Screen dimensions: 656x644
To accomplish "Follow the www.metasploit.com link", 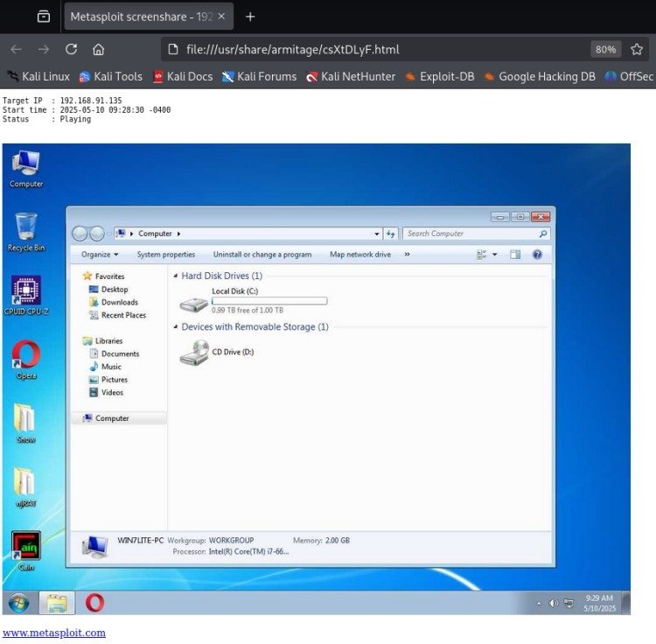I will click(54, 633).
